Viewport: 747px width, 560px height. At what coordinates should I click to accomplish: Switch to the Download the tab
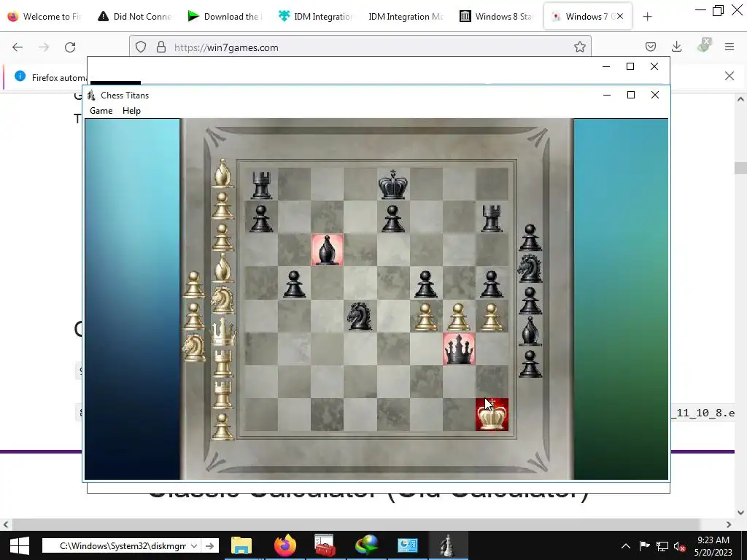[x=225, y=16]
